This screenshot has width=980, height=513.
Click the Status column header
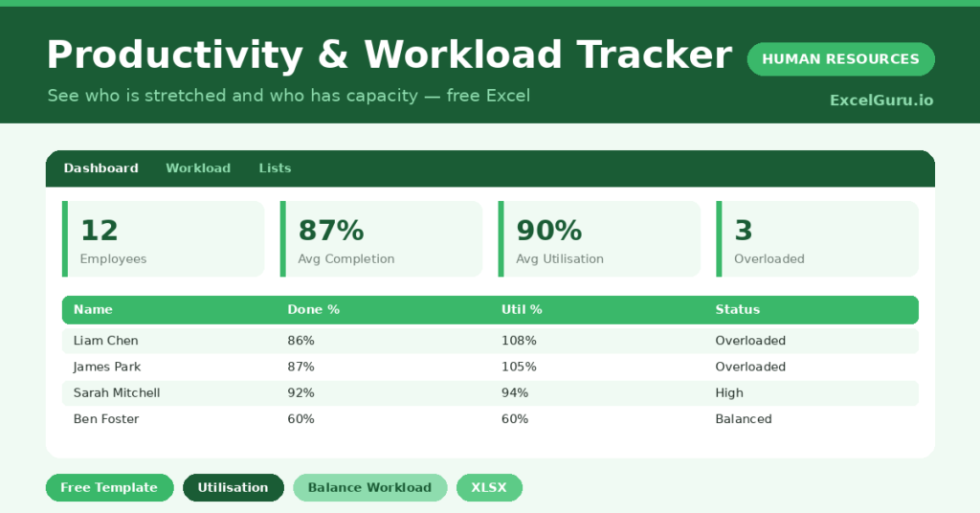point(738,309)
